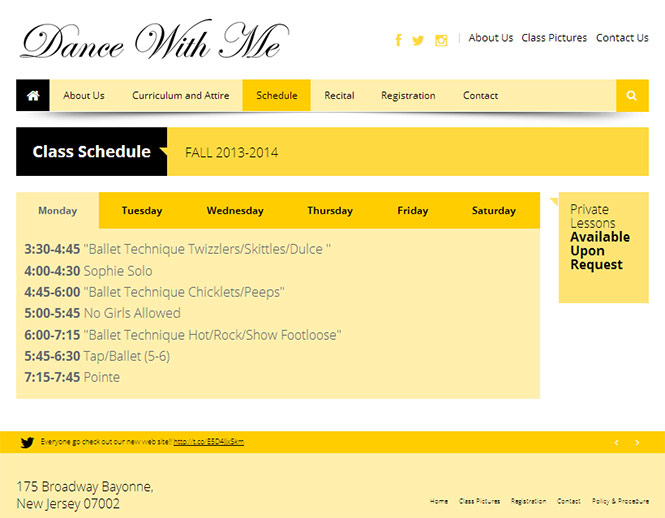
Task: Show previous tweet with left arrow
Action: click(x=617, y=442)
